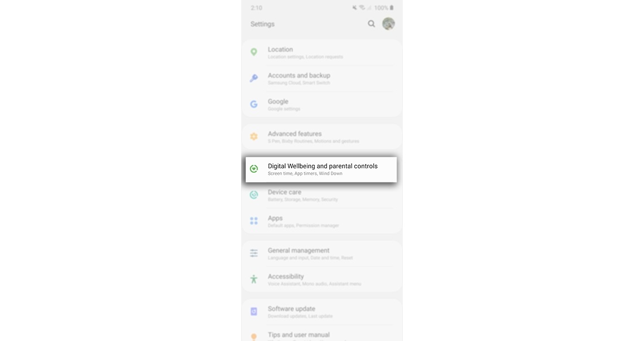Select Tips and user manual
Screen dimensions: 644x341
coord(321,335)
